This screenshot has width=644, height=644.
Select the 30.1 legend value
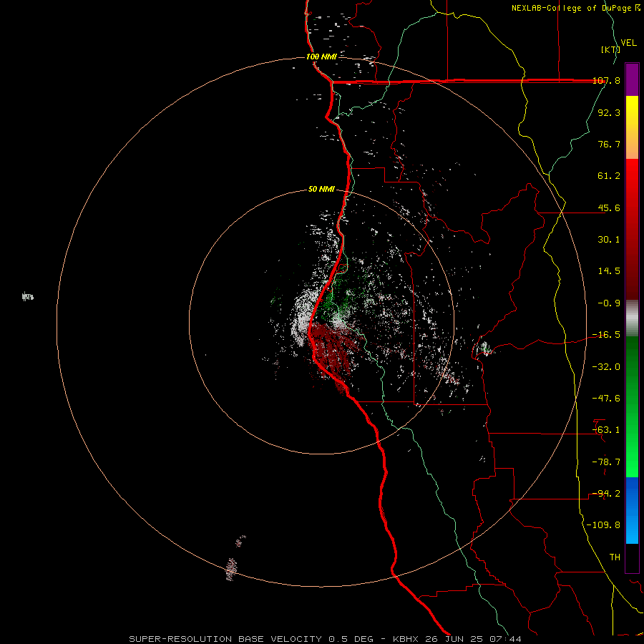click(609, 240)
